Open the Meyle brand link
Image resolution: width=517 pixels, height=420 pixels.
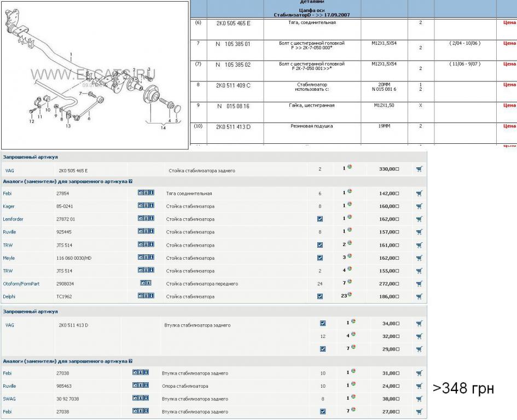tap(9, 258)
